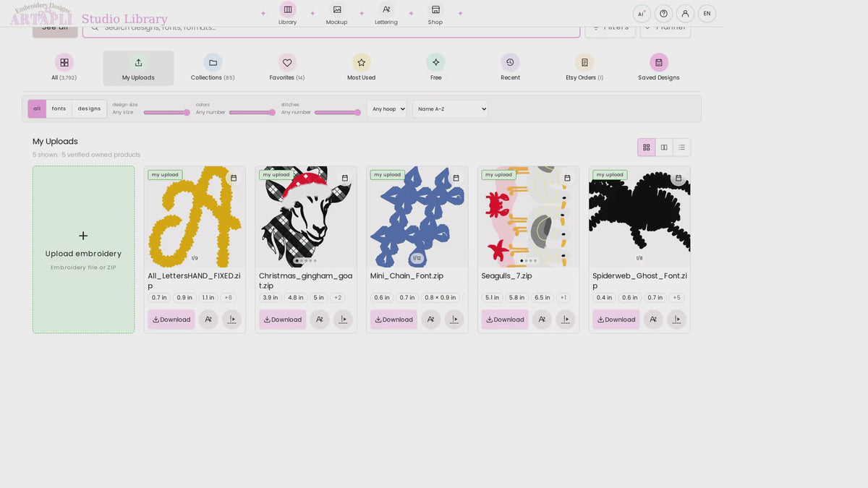Download Spiderweb_Ghost_Font.zip

tap(616, 320)
